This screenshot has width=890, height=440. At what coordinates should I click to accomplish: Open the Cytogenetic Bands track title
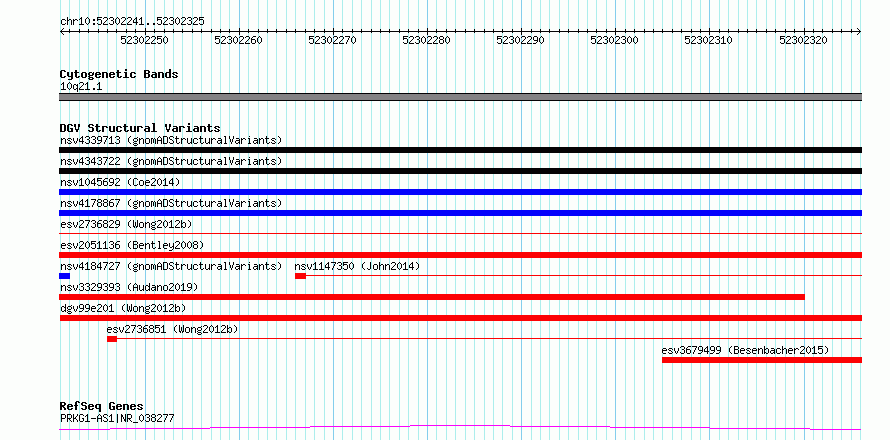pyautogui.click(x=119, y=74)
